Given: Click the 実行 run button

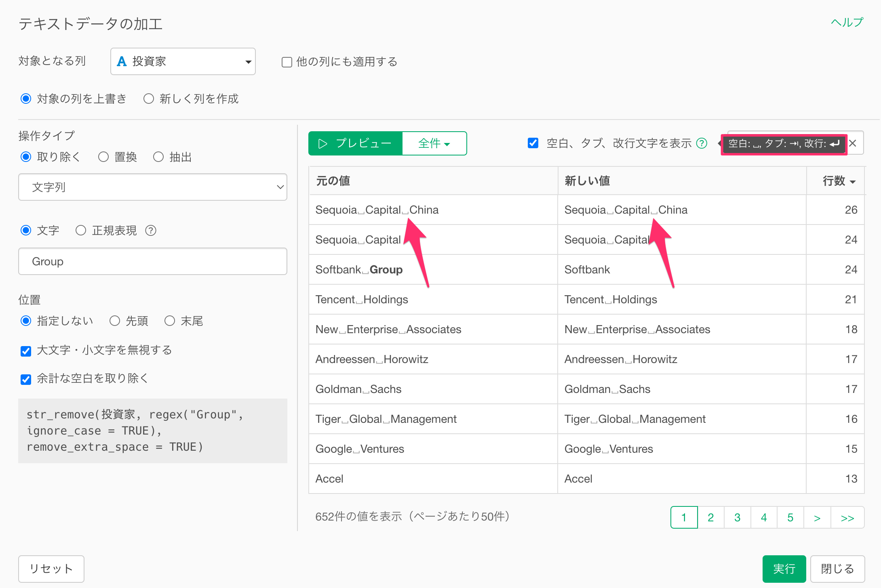Looking at the screenshot, I should (x=784, y=569).
